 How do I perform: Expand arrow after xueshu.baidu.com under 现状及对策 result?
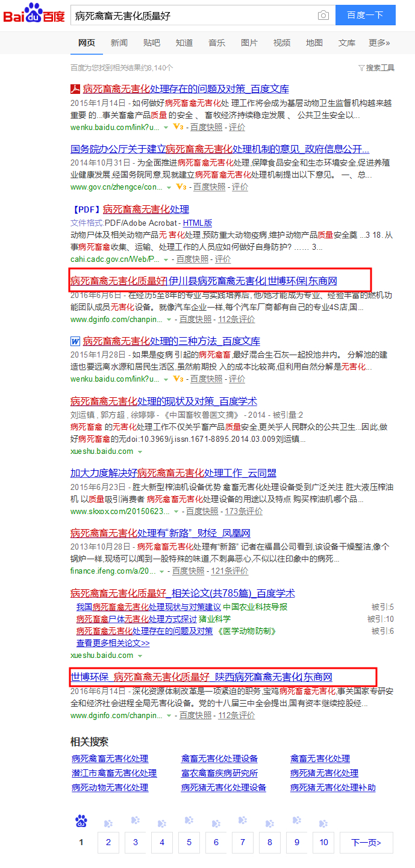click(140, 451)
